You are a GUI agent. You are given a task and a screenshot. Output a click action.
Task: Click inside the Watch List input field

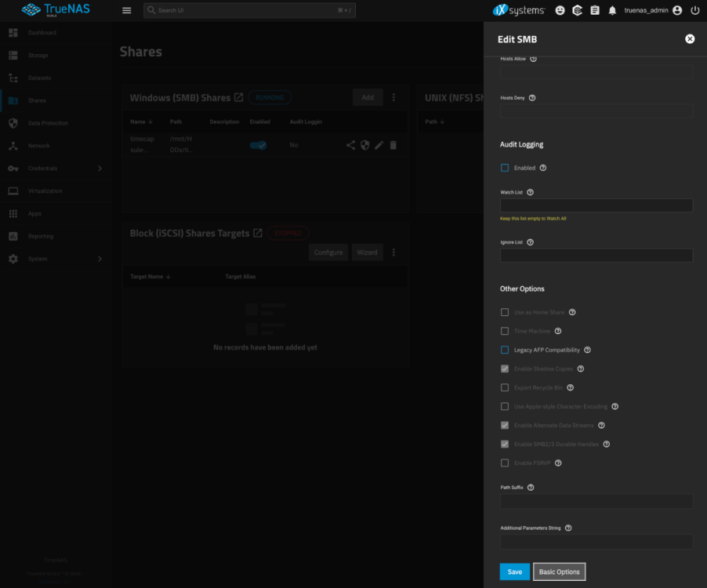596,205
